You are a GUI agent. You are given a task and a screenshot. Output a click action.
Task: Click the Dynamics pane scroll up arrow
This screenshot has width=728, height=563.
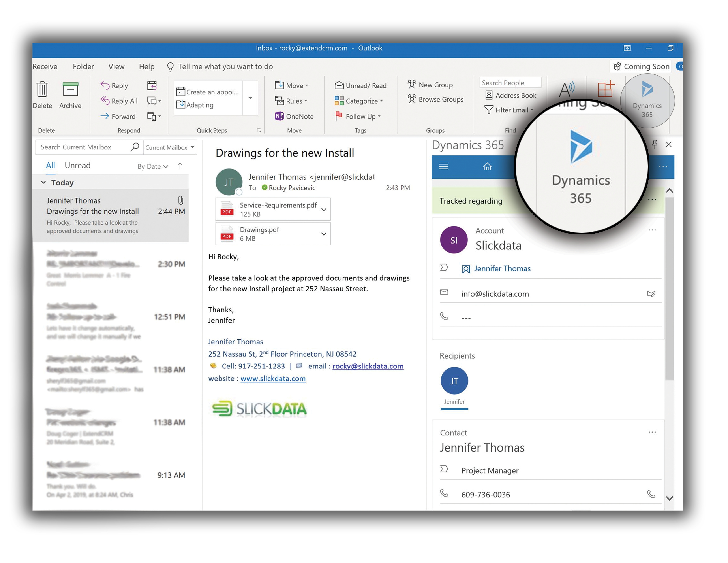click(669, 191)
